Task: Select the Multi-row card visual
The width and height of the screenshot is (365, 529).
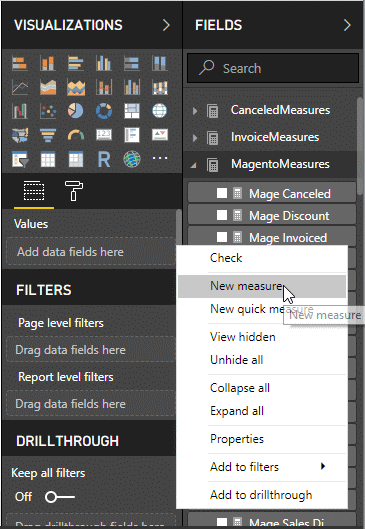Action: [132, 135]
